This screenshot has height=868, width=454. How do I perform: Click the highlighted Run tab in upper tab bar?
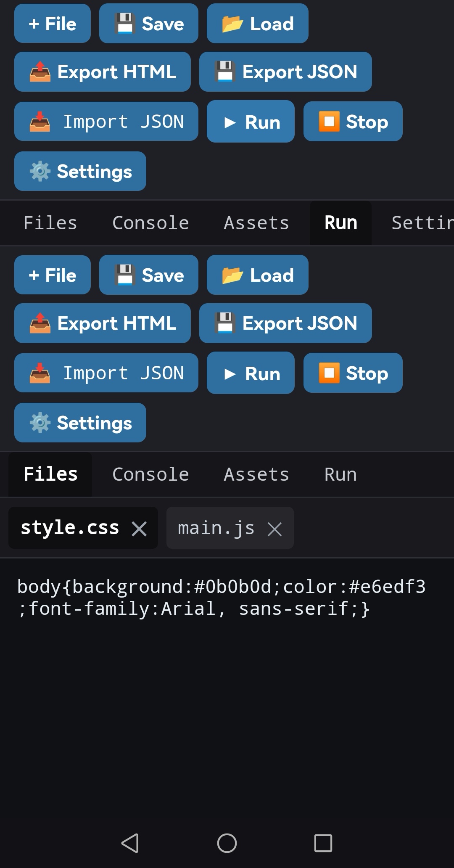pos(340,223)
